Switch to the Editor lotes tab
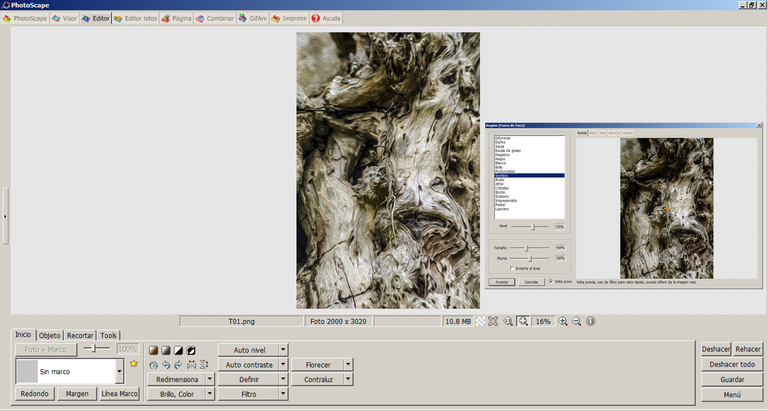The height and width of the screenshot is (411, 768). pyautogui.click(x=135, y=19)
